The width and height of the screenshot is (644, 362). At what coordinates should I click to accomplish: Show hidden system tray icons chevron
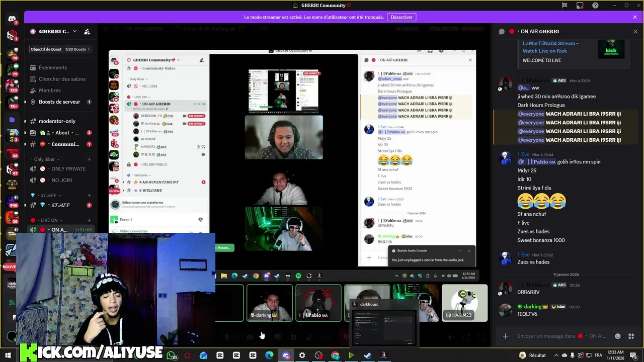click(x=557, y=355)
